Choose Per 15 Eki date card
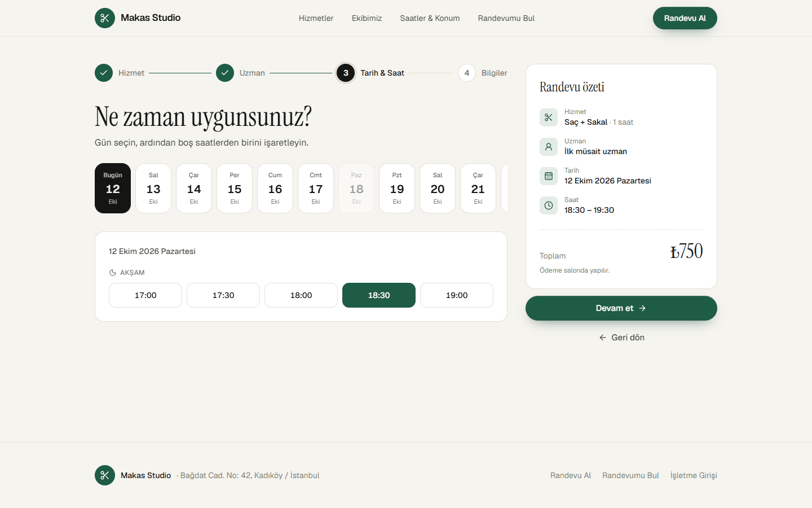This screenshot has width=812, height=508. pyautogui.click(x=235, y=188)
